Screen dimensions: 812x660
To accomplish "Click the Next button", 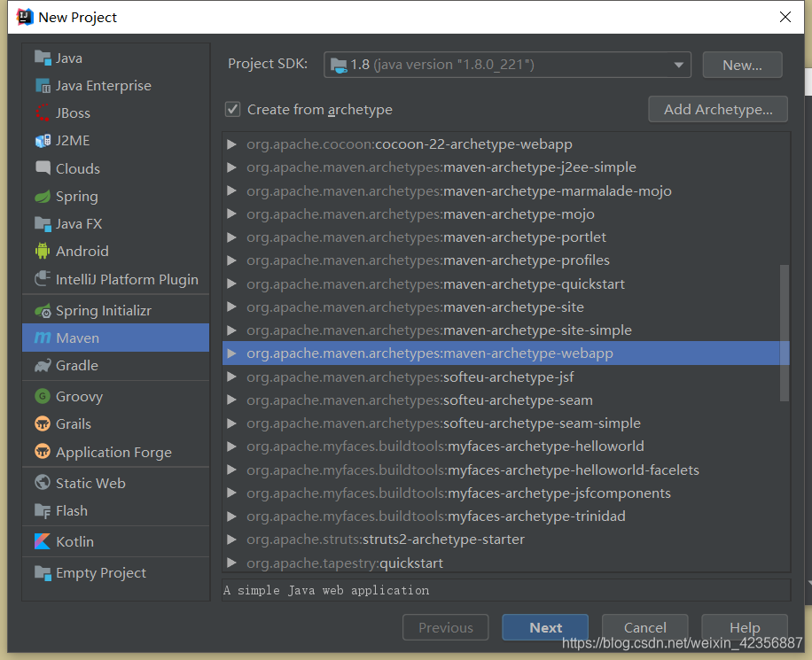I will pyautogui.click(x=545, y=627).
